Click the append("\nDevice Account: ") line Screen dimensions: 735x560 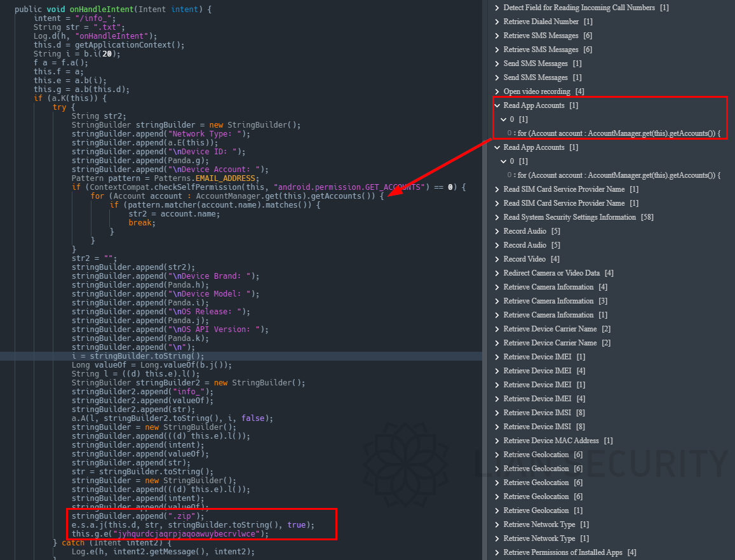pos(170,170)
